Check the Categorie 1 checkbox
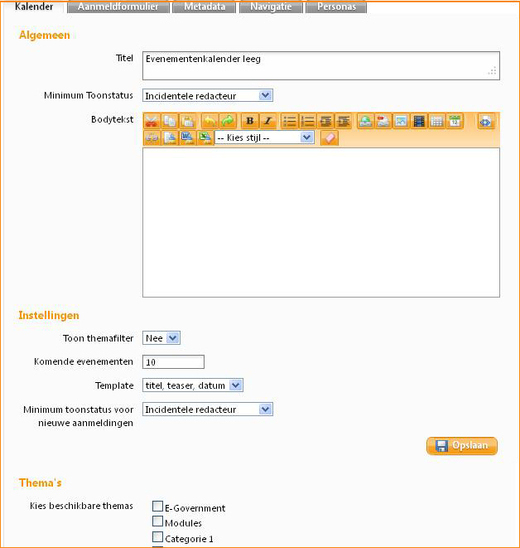The image size is (520, 548). coord(158,536)
